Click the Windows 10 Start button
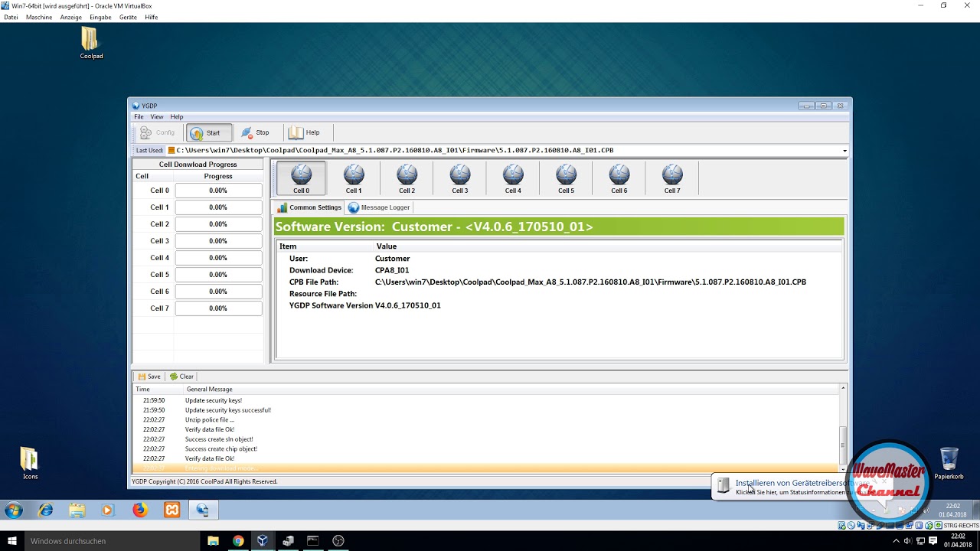This screenshot has height=551, width=980. (11, 541)
